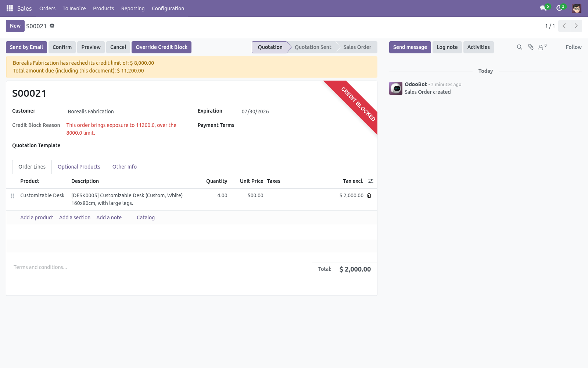
Task: Open Orders menu
Action: (x=47, y=8)
